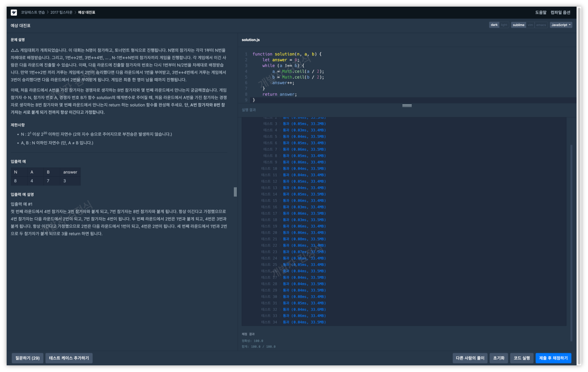Select the 예상 대진표 breadcrumb
This screenshot has height=372, width=588.
point(86,12)
